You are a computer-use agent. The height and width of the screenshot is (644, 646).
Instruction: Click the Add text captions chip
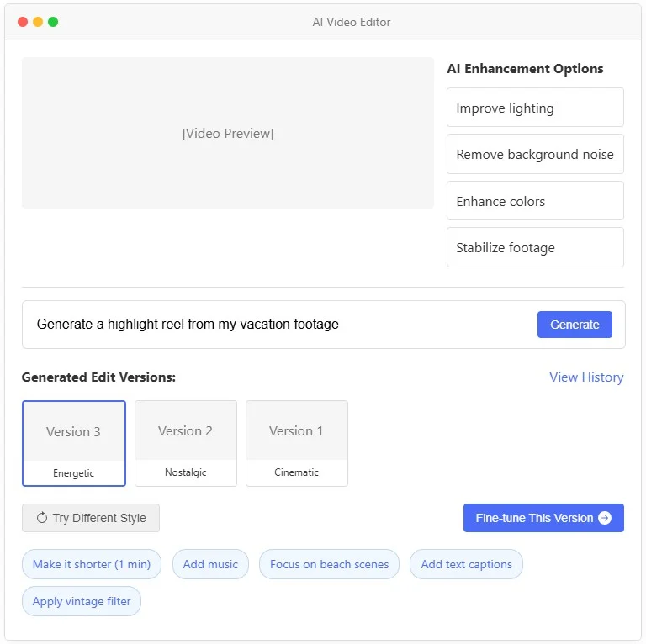coord(466,564)
